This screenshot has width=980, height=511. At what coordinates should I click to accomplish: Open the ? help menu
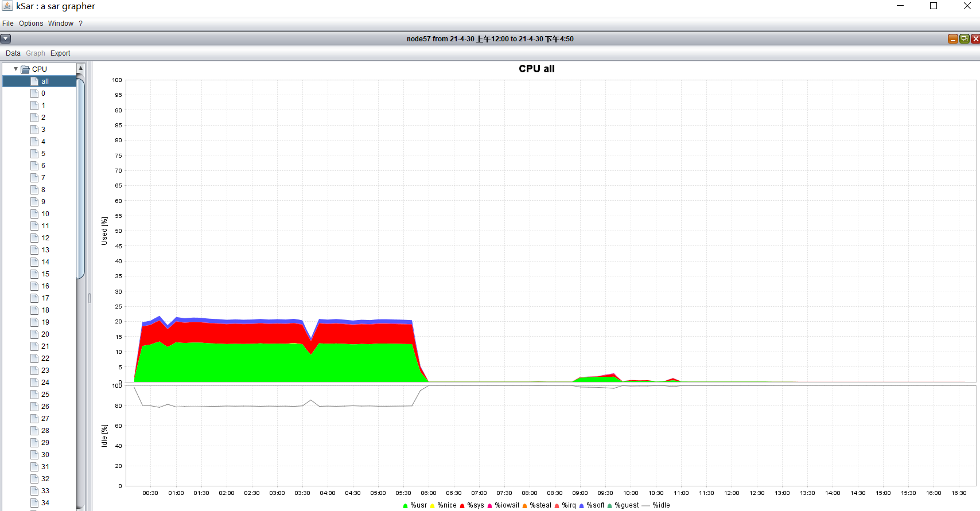click(81, 24)
